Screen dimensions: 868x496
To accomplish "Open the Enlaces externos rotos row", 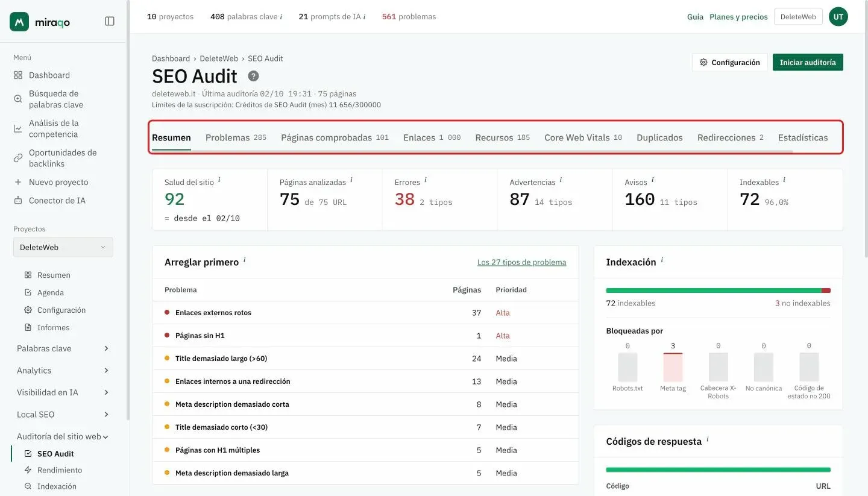I will tap(365, 313).
